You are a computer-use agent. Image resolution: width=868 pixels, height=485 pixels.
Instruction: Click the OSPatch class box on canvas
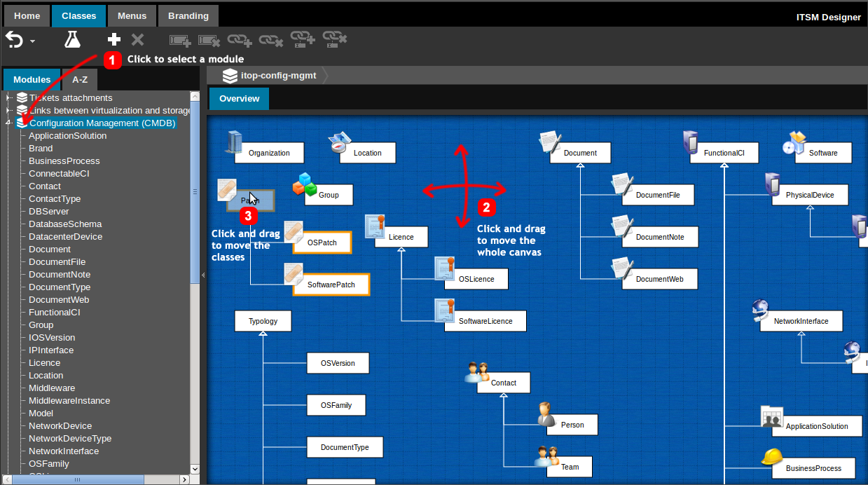pos(322,242)
